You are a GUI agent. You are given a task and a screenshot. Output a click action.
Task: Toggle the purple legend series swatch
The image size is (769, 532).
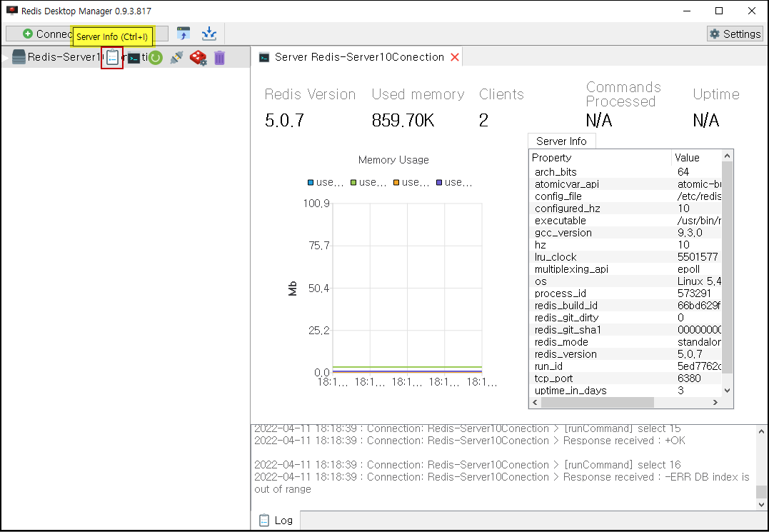pyautogui.click(x=439, y=183)
